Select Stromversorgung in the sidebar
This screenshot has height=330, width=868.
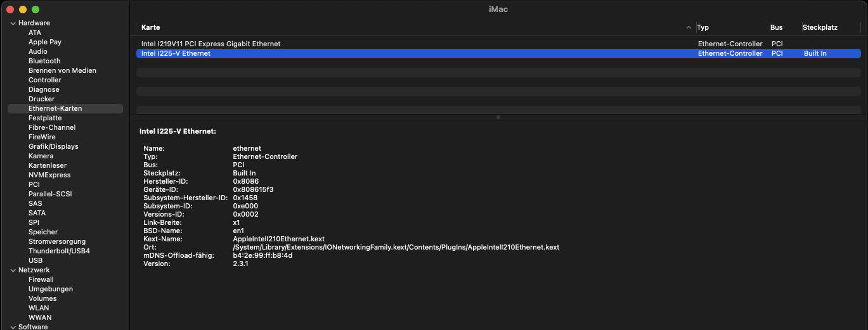point(57,241)
